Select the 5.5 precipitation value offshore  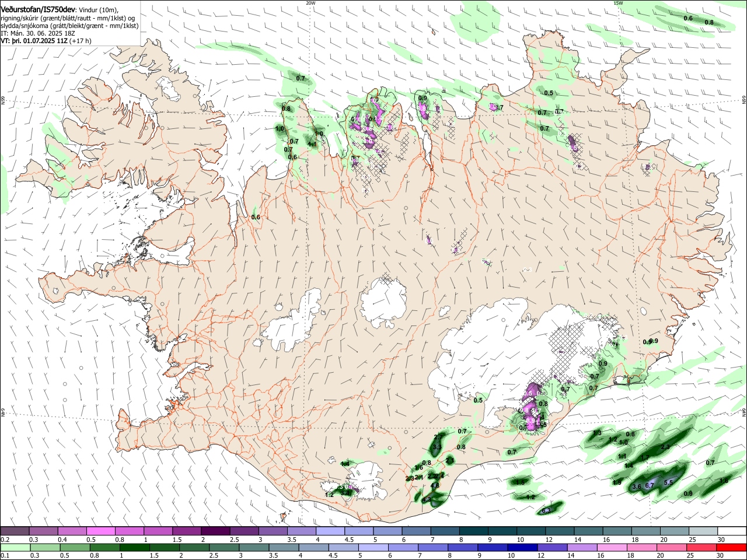point(668,482)
